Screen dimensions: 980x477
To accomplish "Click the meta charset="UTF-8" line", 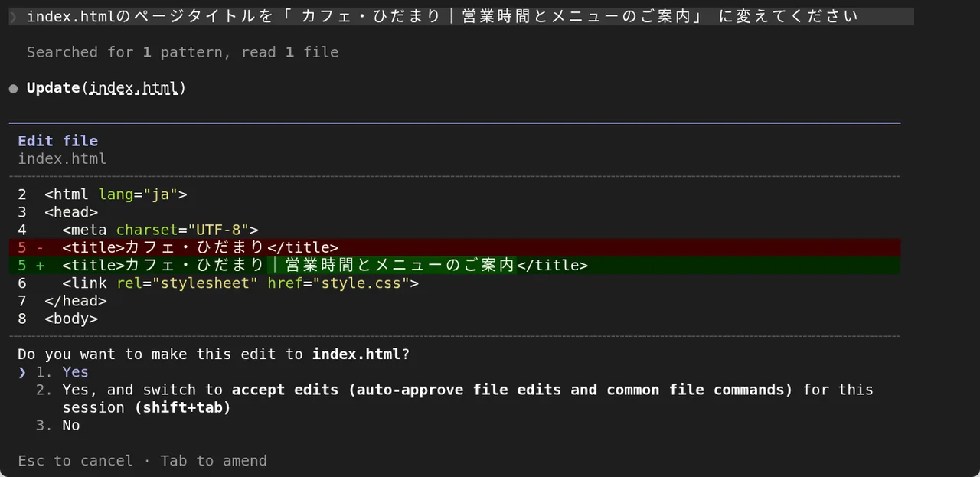I will pos(161,230).
